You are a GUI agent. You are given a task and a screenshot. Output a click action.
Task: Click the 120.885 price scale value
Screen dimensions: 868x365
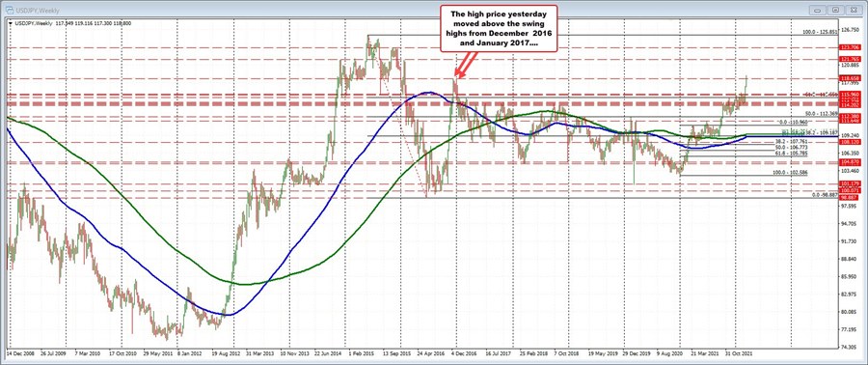click(x=851, y=66)
